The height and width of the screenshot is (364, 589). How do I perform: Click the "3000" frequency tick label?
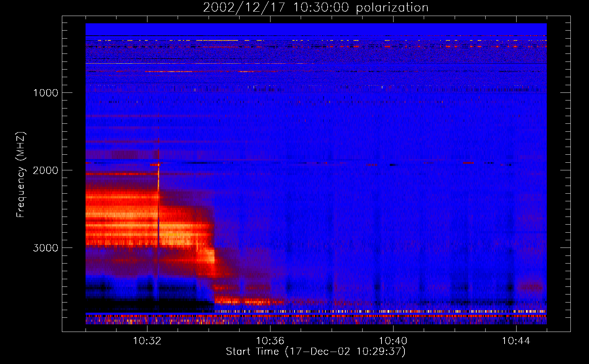coord(46,248)
